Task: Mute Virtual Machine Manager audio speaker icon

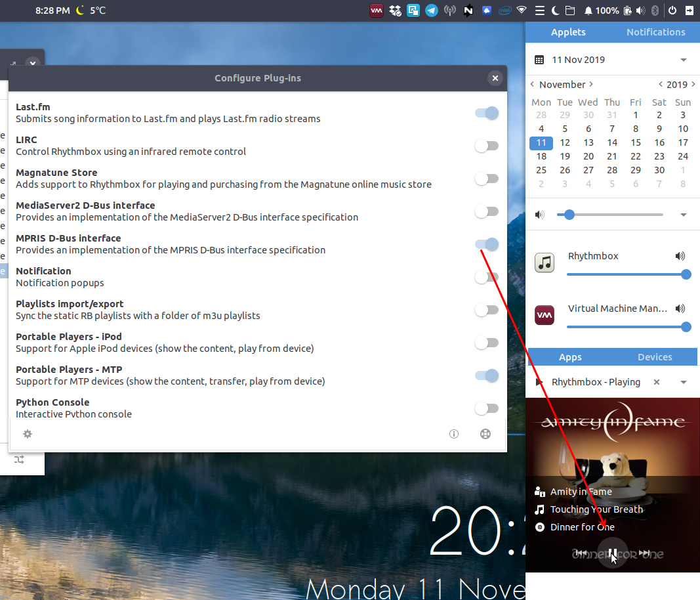Action: tap(680, 309)
